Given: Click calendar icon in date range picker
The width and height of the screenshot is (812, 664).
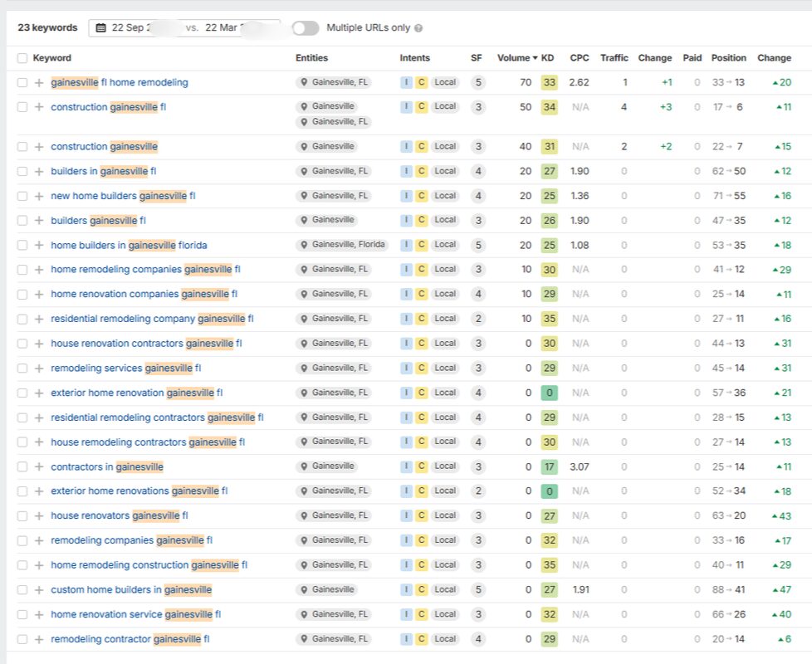Looking at the screenshot, I should click(101, 28).
